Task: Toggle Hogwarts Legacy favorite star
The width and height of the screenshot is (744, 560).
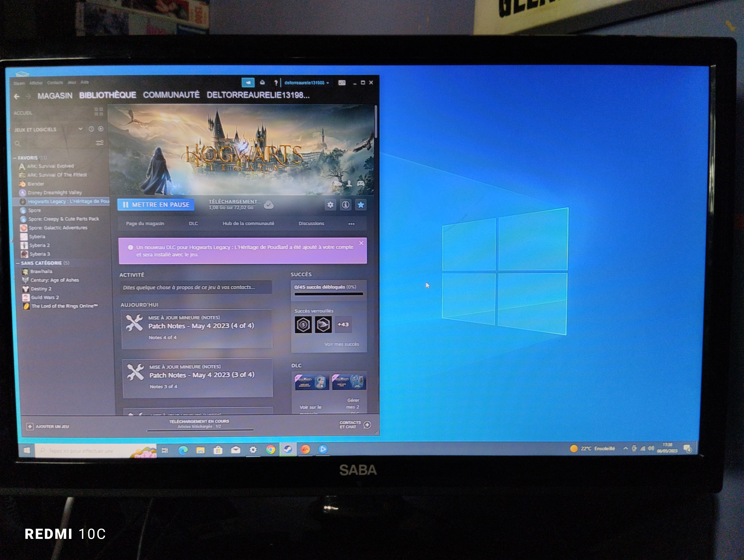Action: pos(361,205)
